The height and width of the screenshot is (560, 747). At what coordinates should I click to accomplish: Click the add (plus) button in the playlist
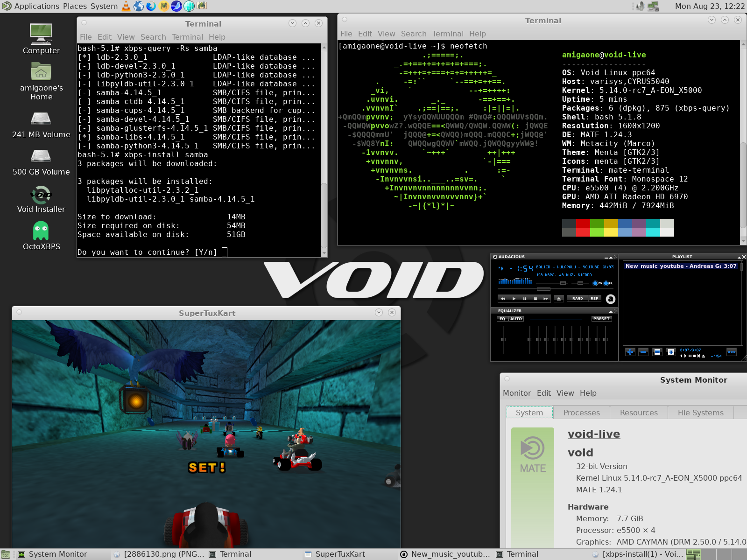[x=630, y=352]
